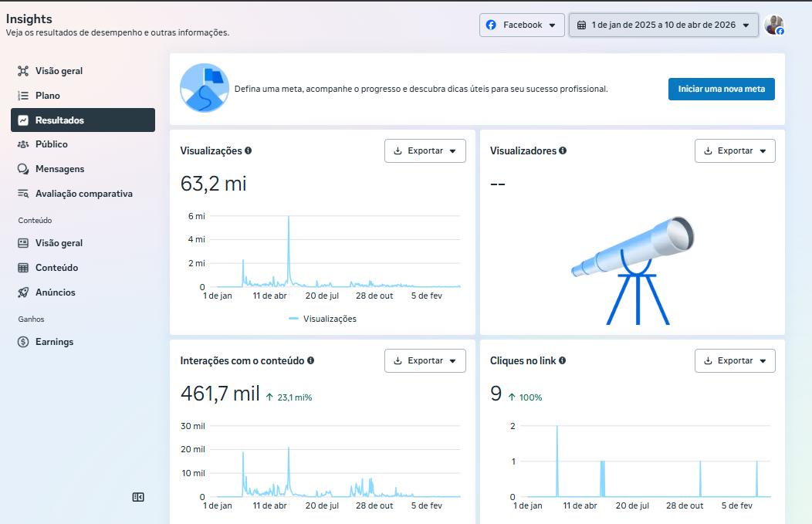812x524 pixels.
Task: Click the profile avatar in top right
Action: coord(773,25)
